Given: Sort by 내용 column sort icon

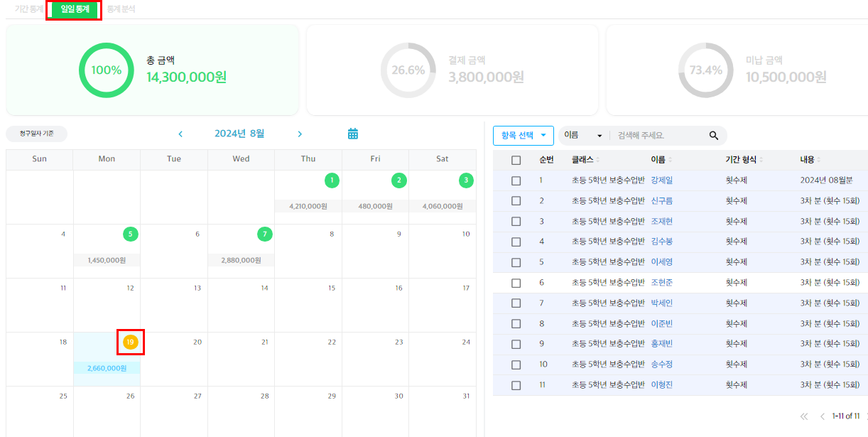Looking at the screenshot, I should tap(818, 161).
